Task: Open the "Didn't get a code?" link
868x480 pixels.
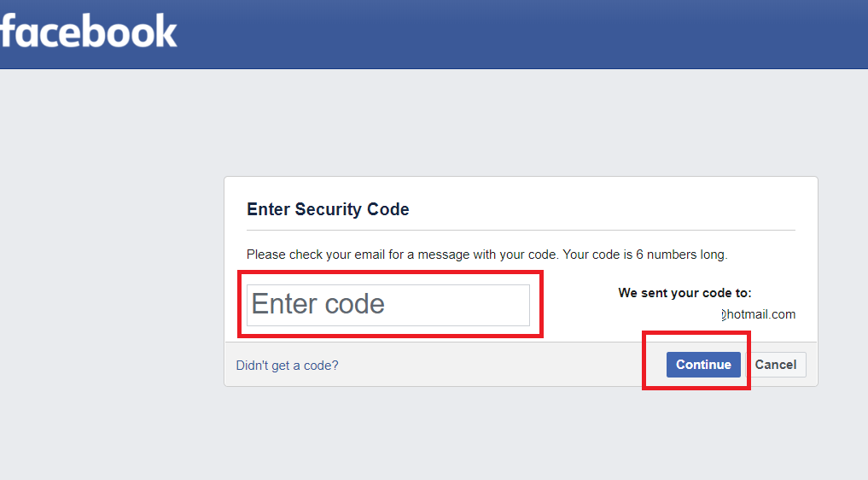Action: (287, 366)
